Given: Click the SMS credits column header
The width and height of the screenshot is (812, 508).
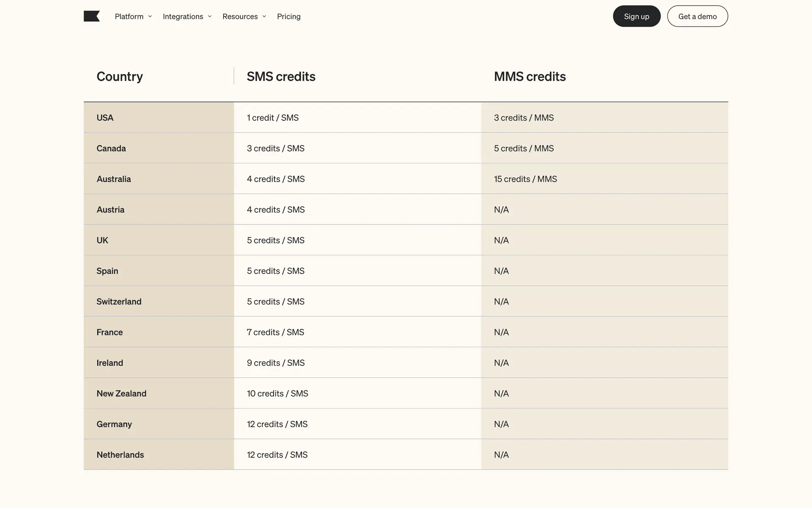Looking at the screenshot, I should (281, 77).
